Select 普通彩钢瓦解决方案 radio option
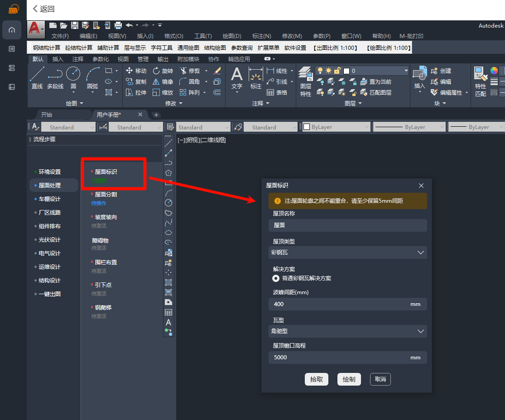 coord(276,278)
